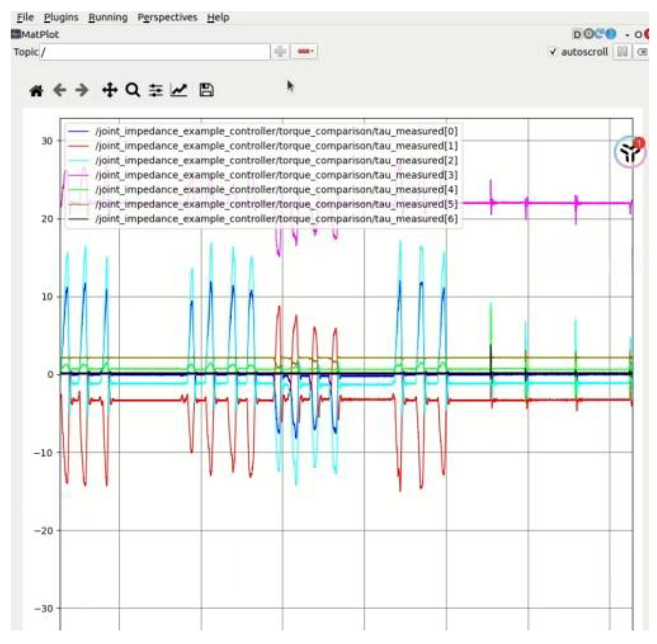Image resolution: width=657 pixels, height=644 pixels.
Task: Open Edit axis and curve parameters
Action: (179, 90)
